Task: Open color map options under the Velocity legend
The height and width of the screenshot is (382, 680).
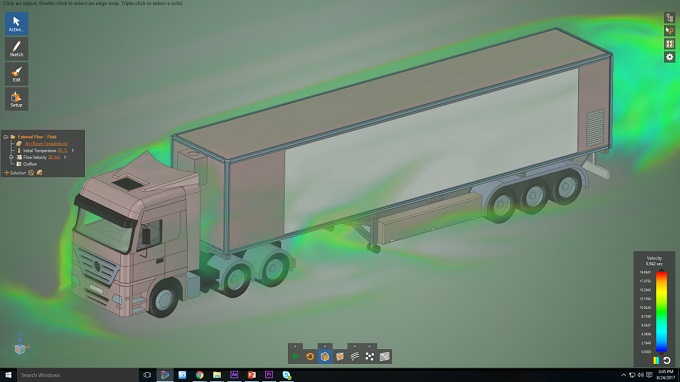Action: pyautogui.click(x=656, y=360)
